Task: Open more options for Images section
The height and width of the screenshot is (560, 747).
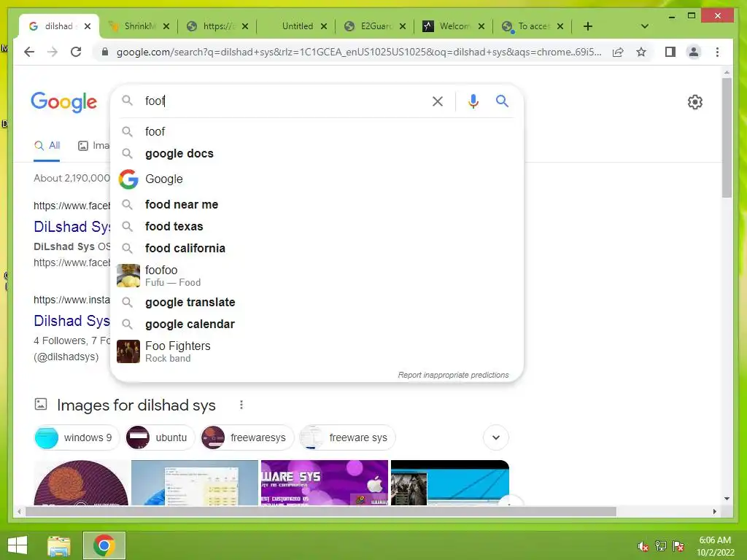Action: point(241,405)
